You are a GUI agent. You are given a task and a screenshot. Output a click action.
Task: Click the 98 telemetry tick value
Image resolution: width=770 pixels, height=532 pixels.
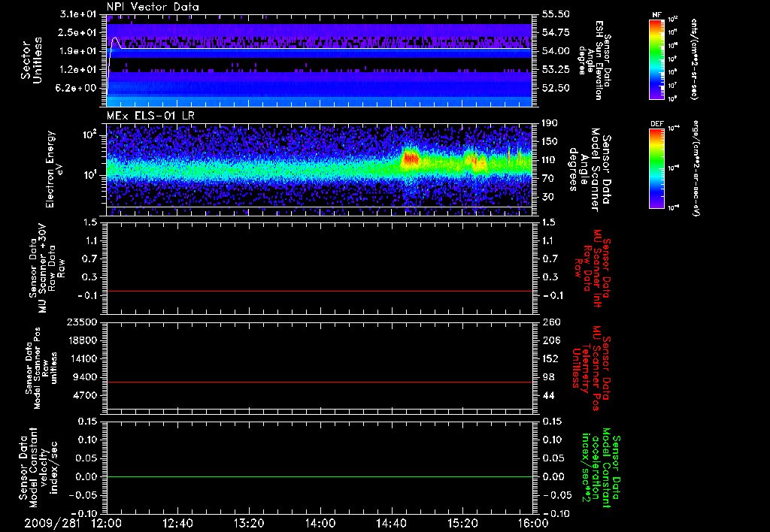(548, 377)
